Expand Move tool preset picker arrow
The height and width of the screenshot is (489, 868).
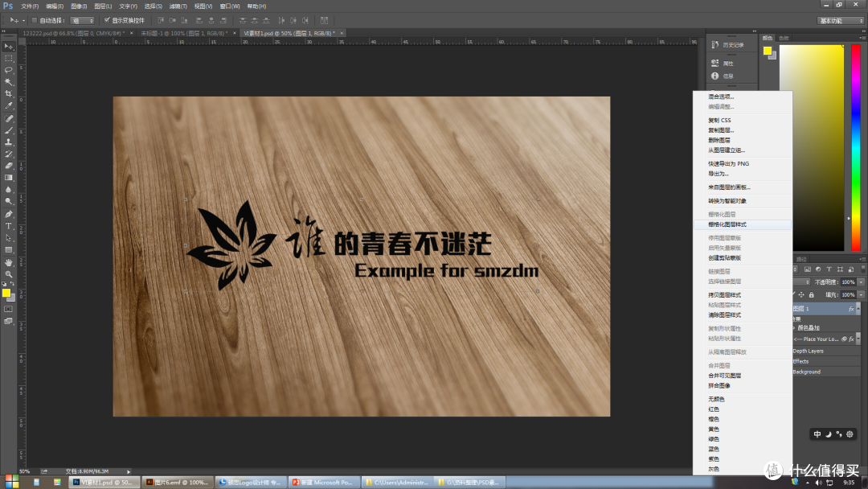[23, 20]
